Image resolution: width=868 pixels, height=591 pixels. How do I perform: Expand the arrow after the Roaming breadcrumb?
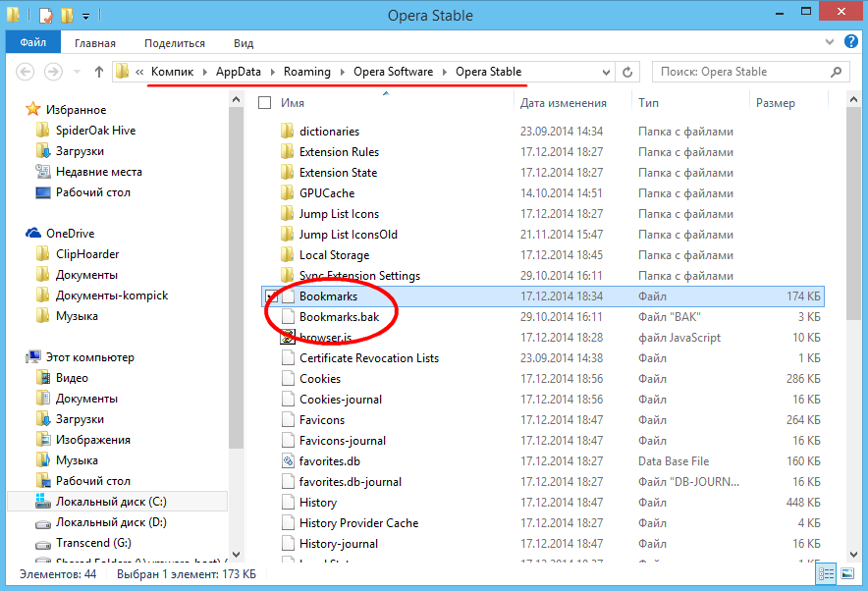342,72
